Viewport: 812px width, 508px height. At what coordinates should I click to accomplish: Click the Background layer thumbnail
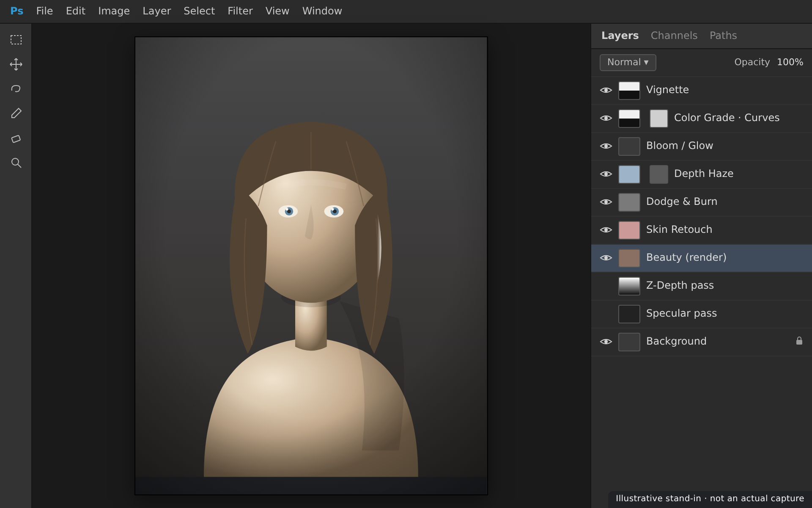629,342
